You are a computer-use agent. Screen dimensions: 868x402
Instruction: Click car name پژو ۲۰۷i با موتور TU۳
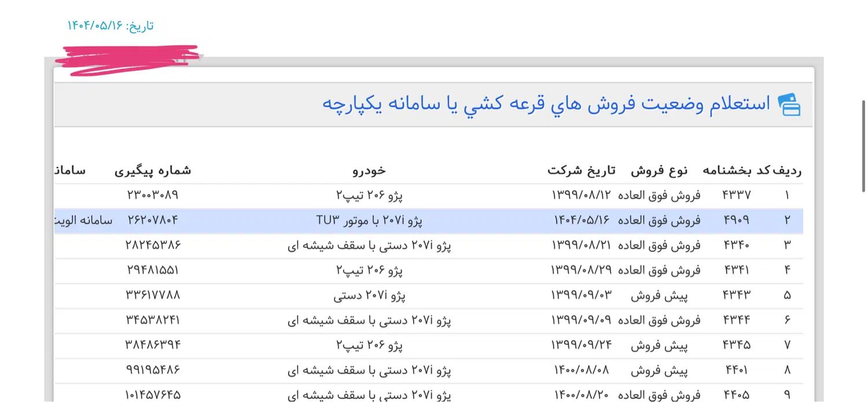click(x=369, y=220)
